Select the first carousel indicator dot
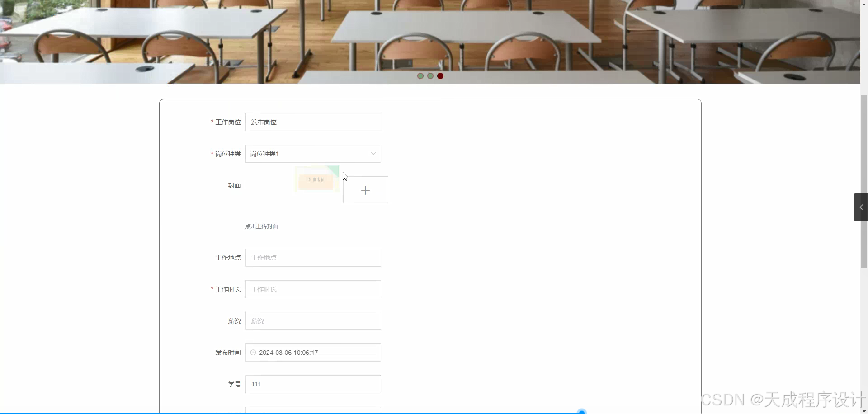Viewport: 868px width, 414px height. point(420,76)
